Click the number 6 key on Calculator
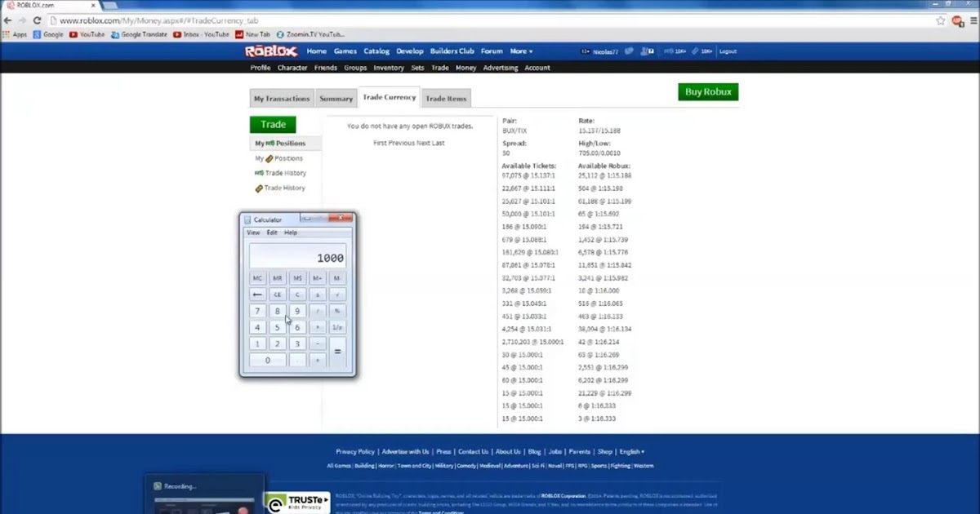The width and height of the screenshot is (980, 514). pos(297,327)
